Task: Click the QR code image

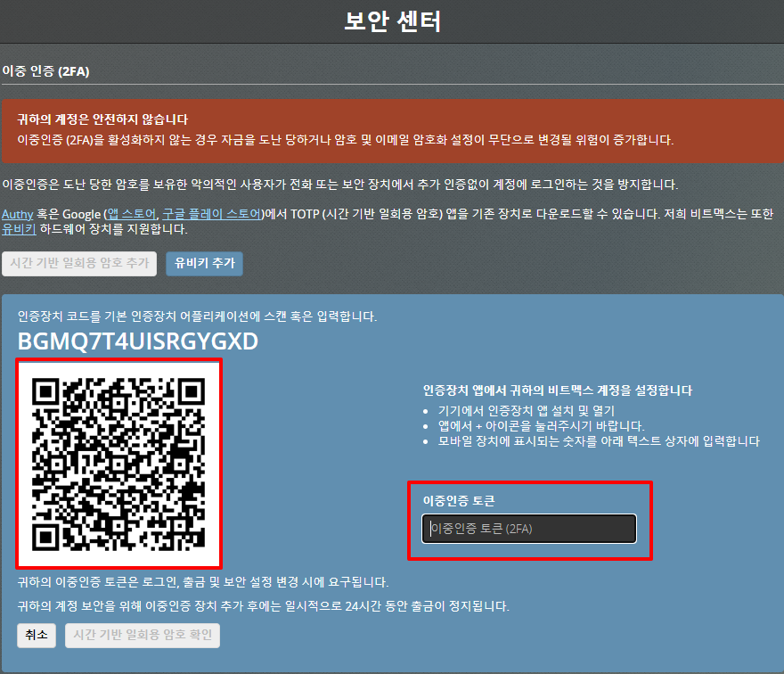Action: (119, 464)
